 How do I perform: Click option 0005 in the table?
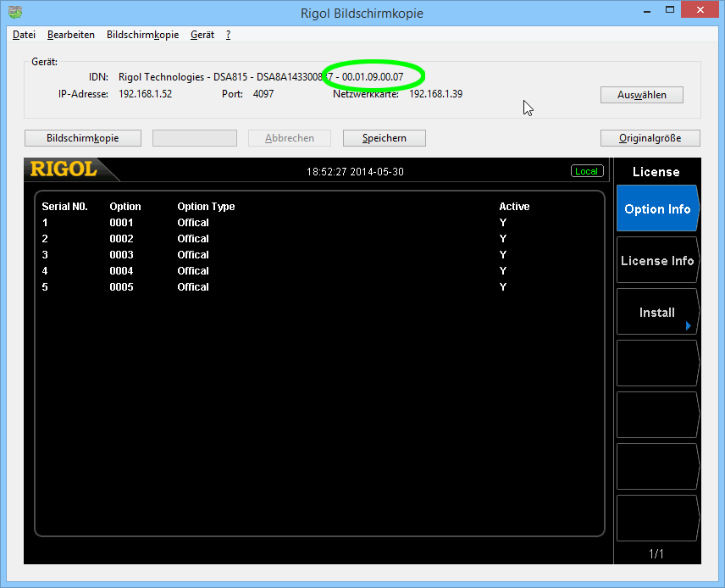point(121,287)
